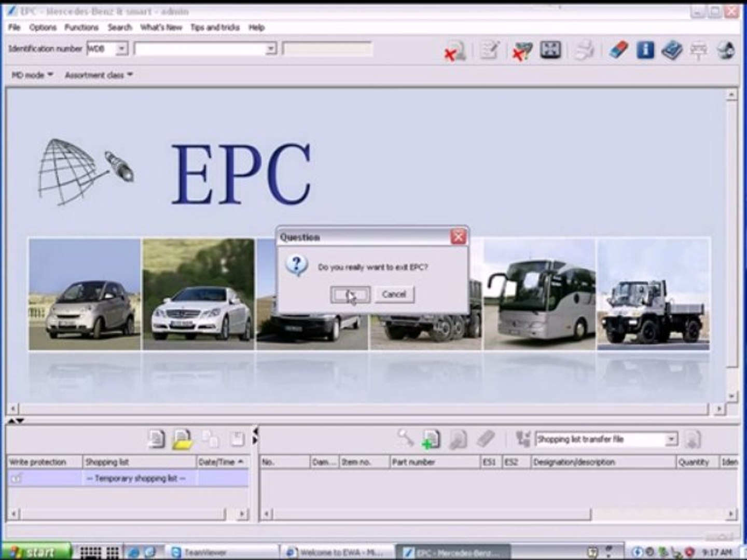Image resolution: width=747 pixels, height=560 pixels.
Task: Open the notepad with pencil toolbar icon
Action: 489,50
